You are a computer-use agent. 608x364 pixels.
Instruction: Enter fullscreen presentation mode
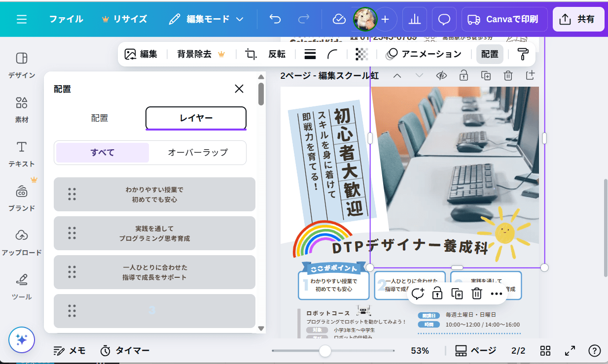pos(570,351)
